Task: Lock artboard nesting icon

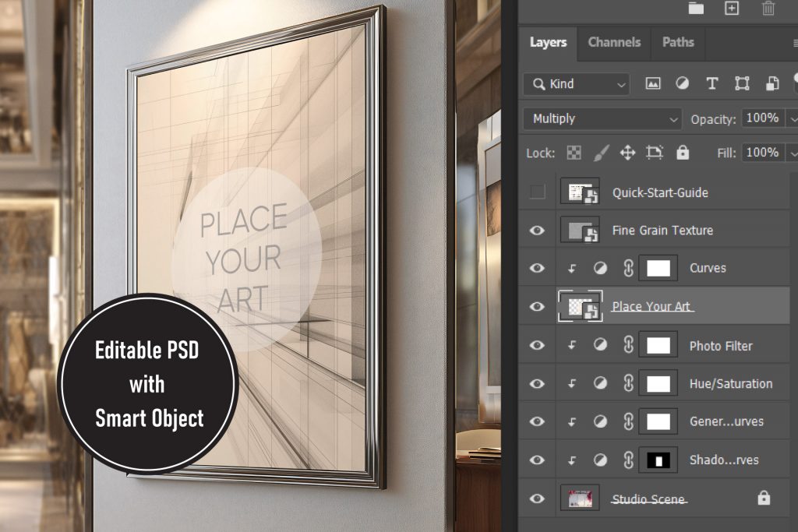Action: tap(655, 153)
